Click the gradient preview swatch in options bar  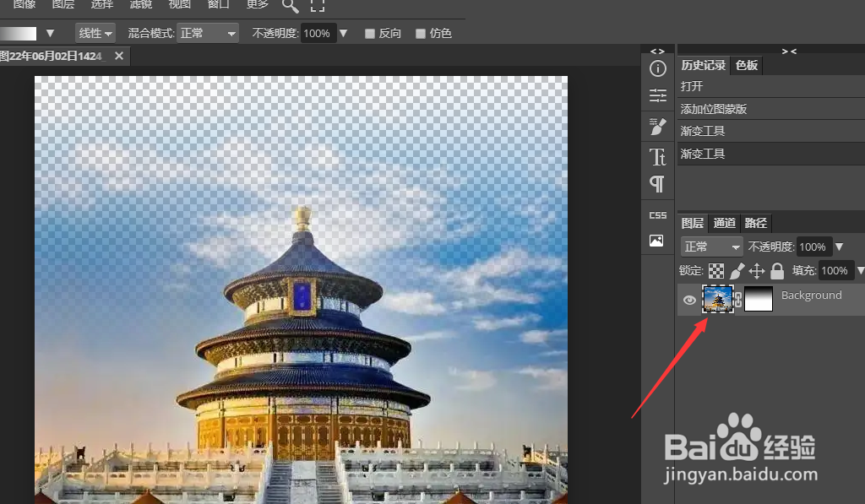21,32
